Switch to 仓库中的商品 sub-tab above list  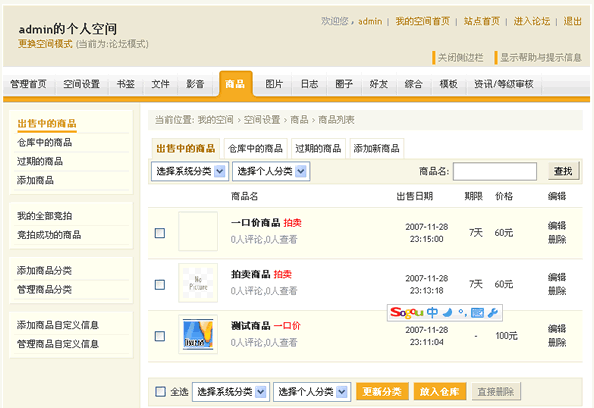tap(255, 148)
